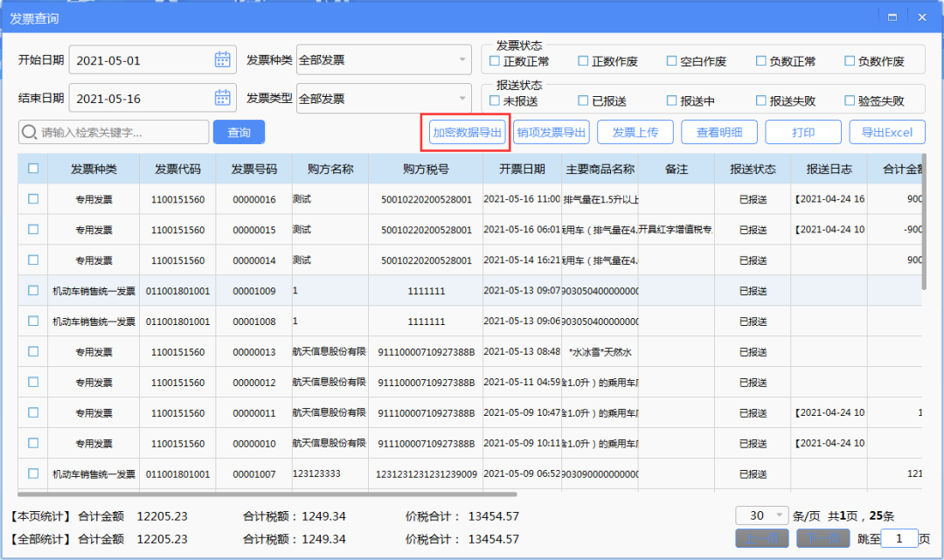The height and width of the screenshot is (560, 944).
Task: Upload invoices with 发票上传 button
Action: [635, 132]
